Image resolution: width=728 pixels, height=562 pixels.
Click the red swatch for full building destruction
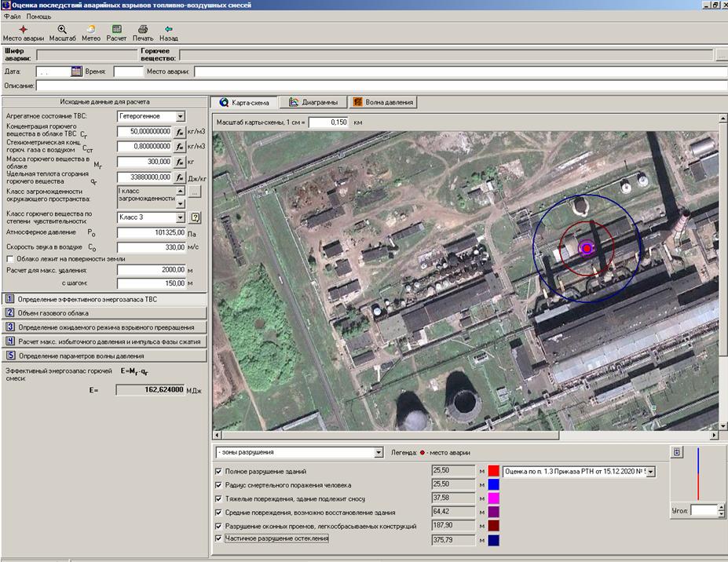(x=494, y=471)
